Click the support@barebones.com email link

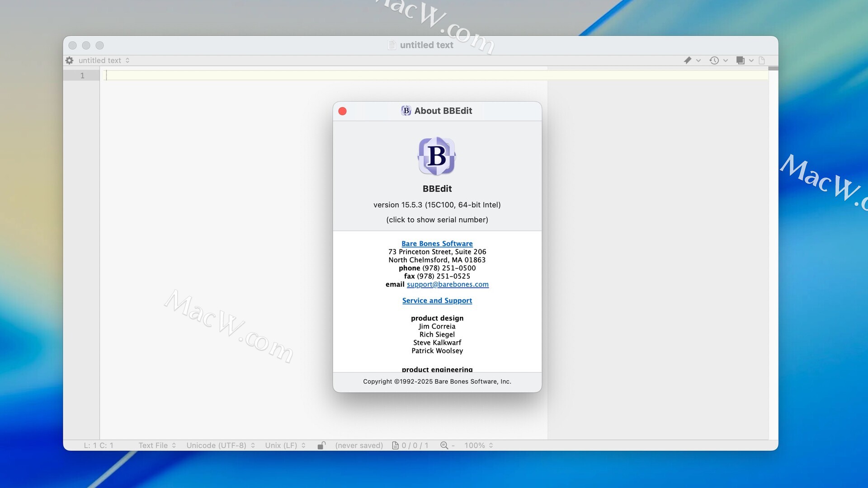(x=448, y=284)
